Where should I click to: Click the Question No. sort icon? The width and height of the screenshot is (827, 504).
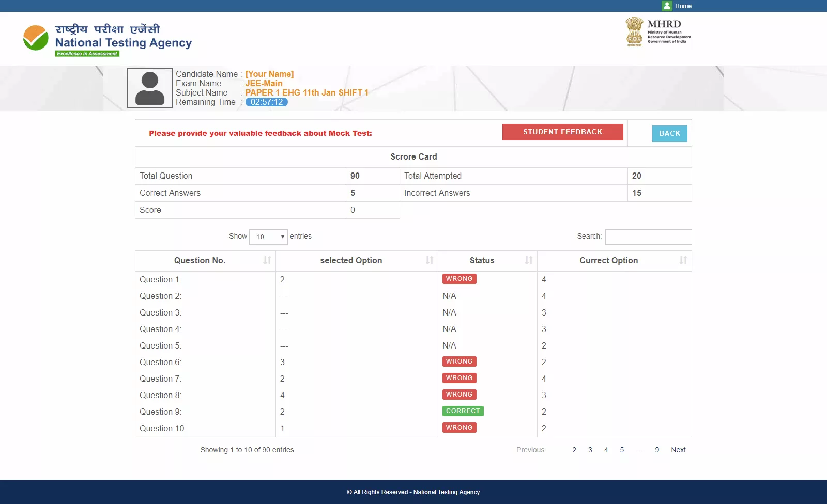267,261
